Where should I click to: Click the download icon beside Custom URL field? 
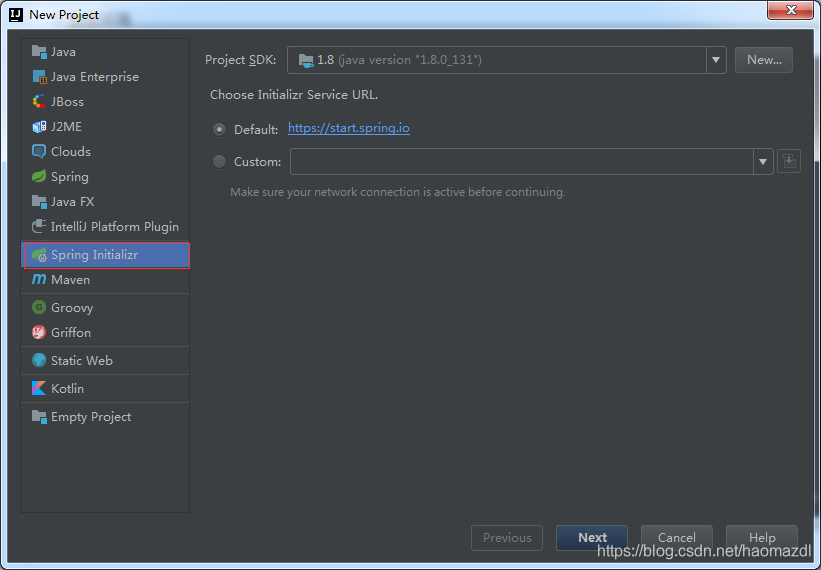(789, 161)
